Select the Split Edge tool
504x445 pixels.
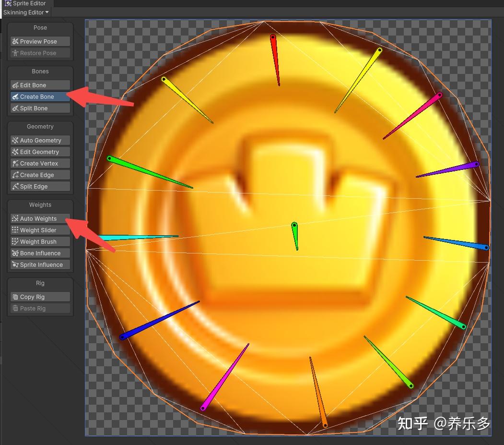(x=40, y=186)
